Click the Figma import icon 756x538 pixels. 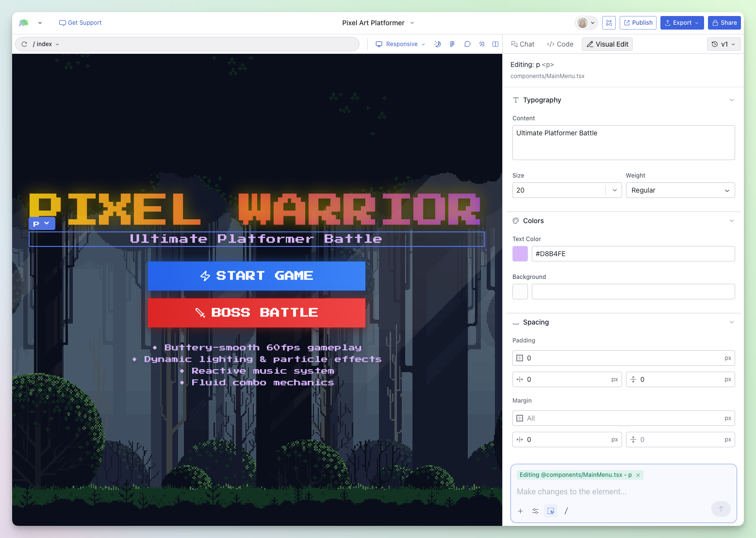[x=452, y=44]
